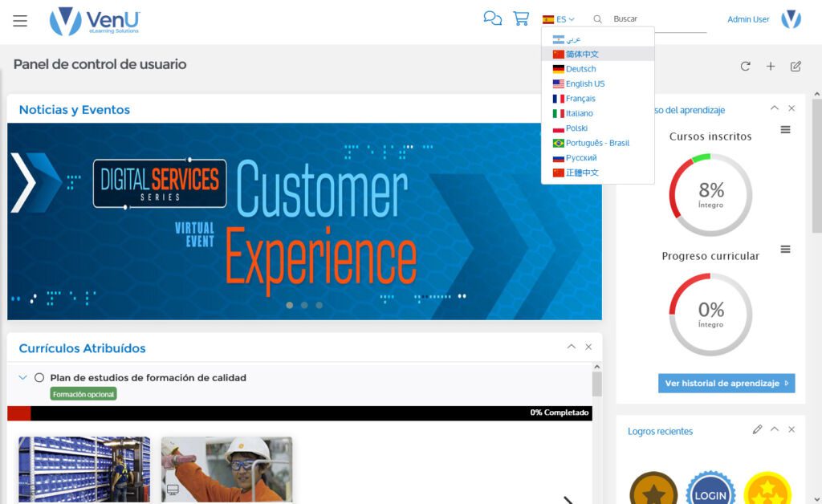Click the second carousel dot indicator
Viewport: 822px width, 504px height.
[x=304, y=305]
